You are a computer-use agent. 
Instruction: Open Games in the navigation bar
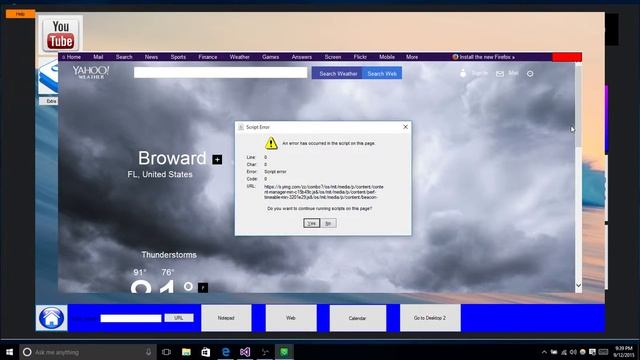[271, 57]
